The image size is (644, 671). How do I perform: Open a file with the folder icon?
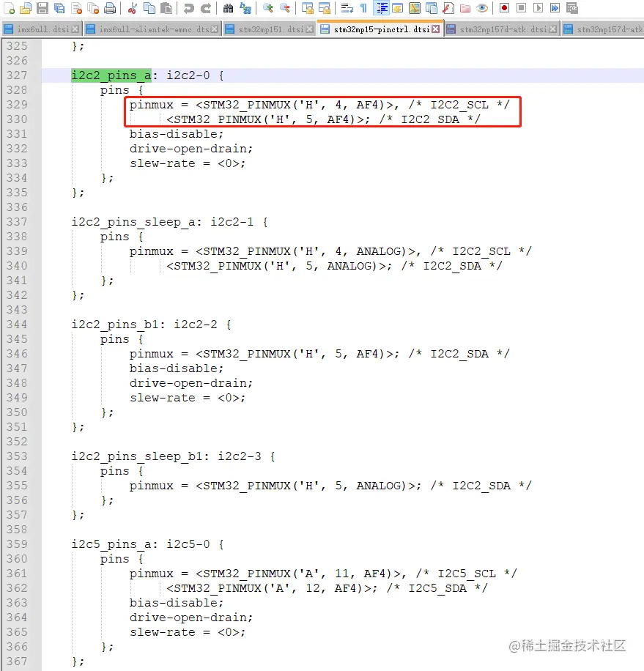click(26, 8)
